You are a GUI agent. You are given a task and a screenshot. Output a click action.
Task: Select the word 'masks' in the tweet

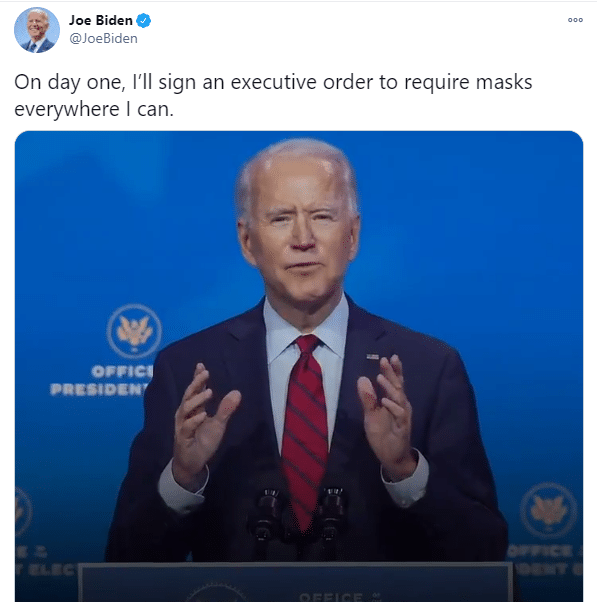tap(504, 82)
